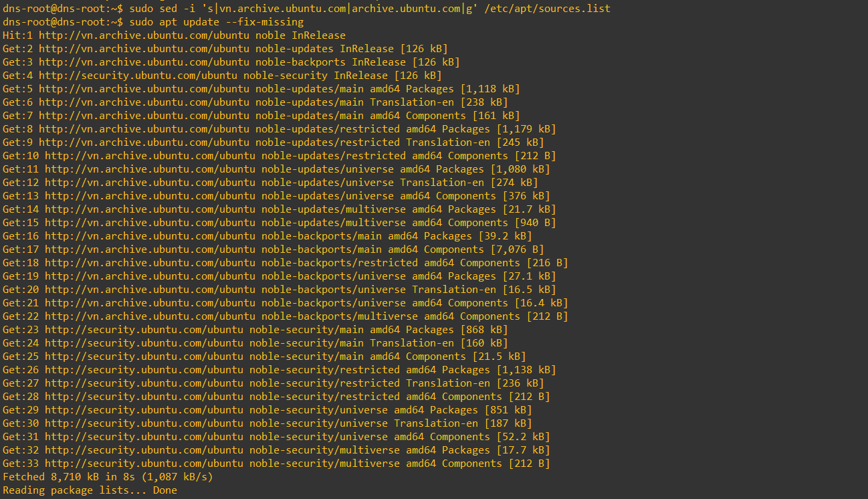
Task: Click the 'Reading package lists... Done' line
Action: (90, 490)
